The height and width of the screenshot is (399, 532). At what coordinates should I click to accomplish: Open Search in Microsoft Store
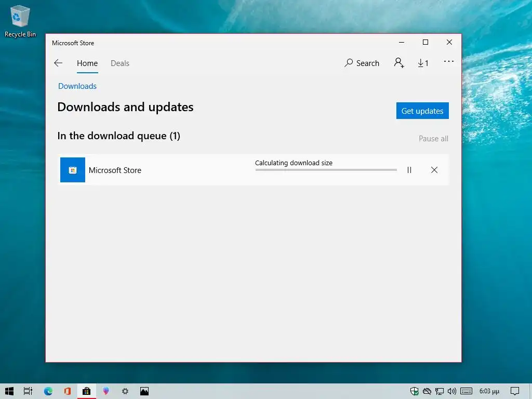point(362,63)
